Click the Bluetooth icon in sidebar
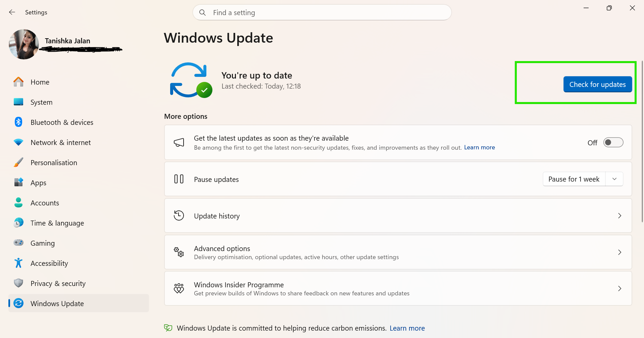This screenshot has height=338, width=644. tap(18, 122)
